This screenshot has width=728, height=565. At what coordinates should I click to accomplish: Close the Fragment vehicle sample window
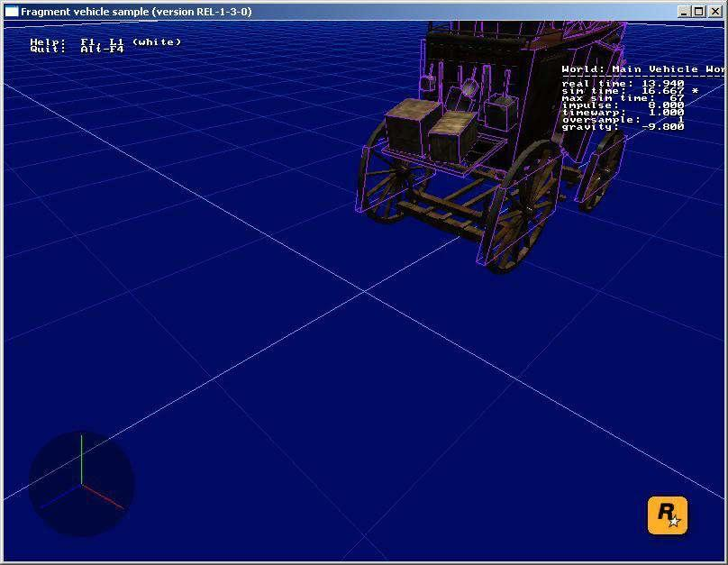point(714,12)
